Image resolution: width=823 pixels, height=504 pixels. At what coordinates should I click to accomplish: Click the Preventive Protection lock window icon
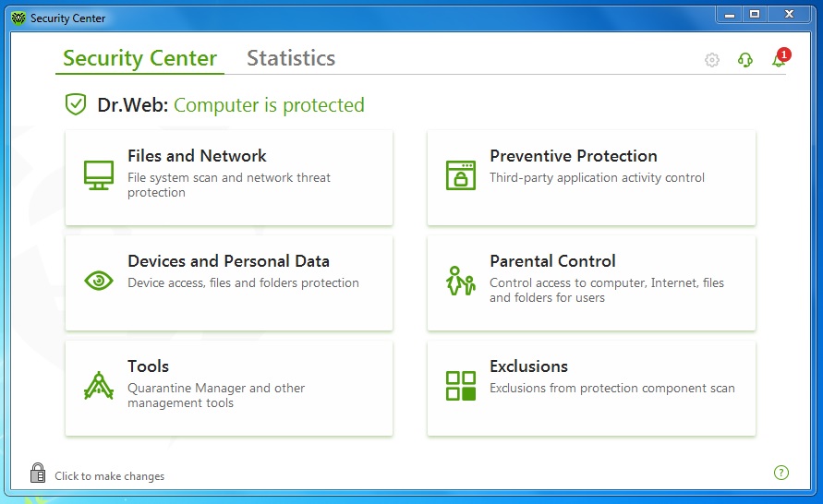point(461,175)
